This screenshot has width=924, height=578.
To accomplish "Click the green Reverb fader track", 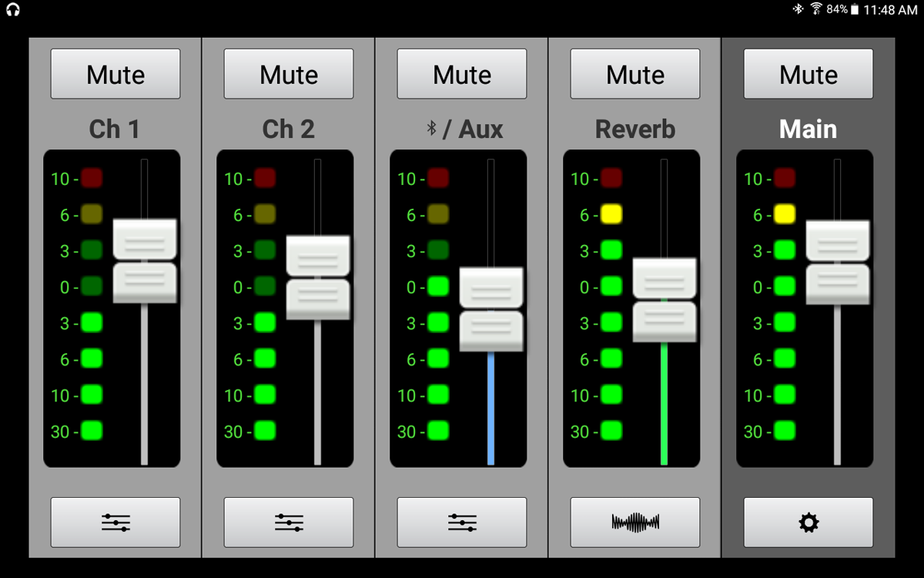I will pyautogui.click(x=665, y=404).
